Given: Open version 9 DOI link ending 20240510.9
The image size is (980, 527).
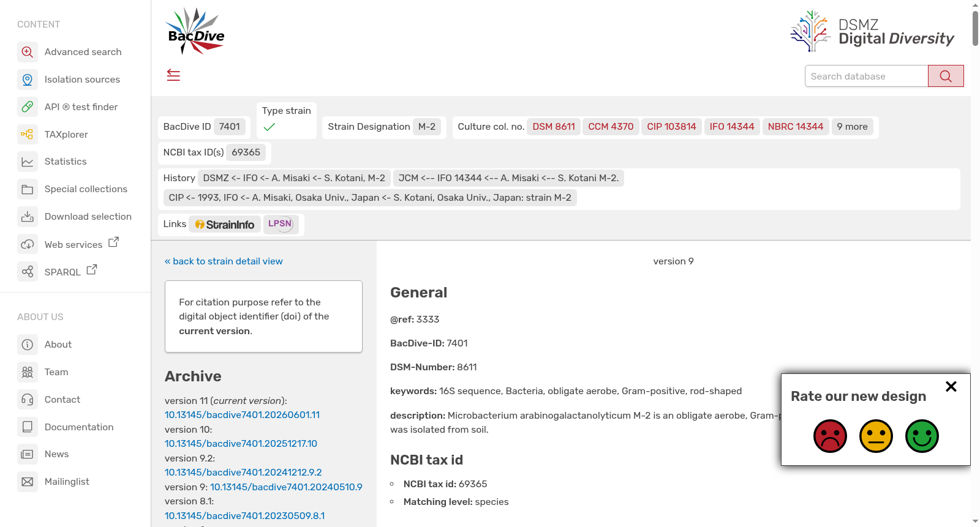Looking at the screenshot, I should [286, 487].
